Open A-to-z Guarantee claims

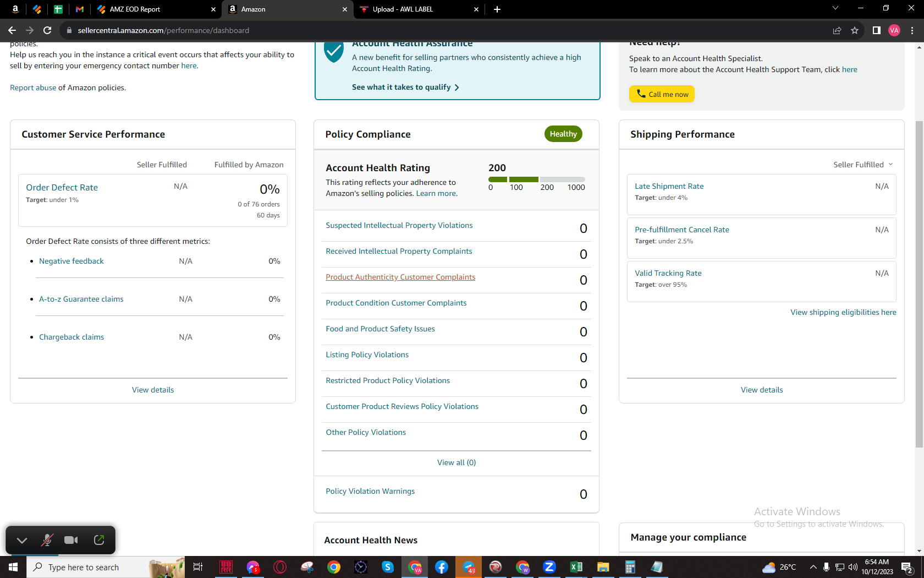point(81,299)
